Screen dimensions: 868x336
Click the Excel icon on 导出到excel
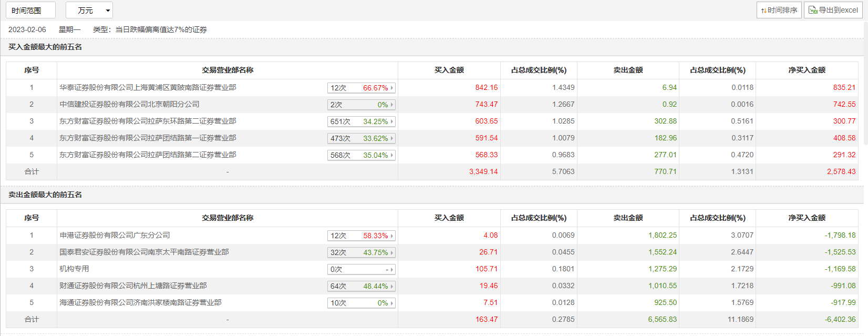point(812,10)
